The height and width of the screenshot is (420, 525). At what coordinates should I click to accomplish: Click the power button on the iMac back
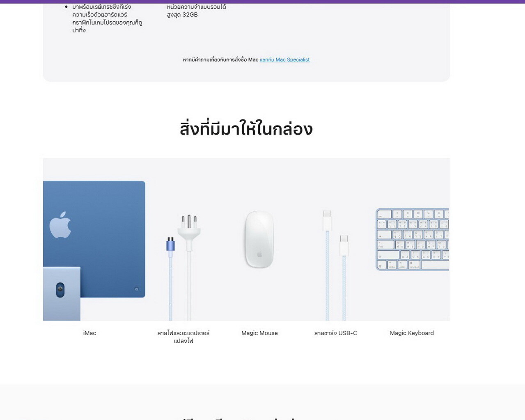point(137,289)
